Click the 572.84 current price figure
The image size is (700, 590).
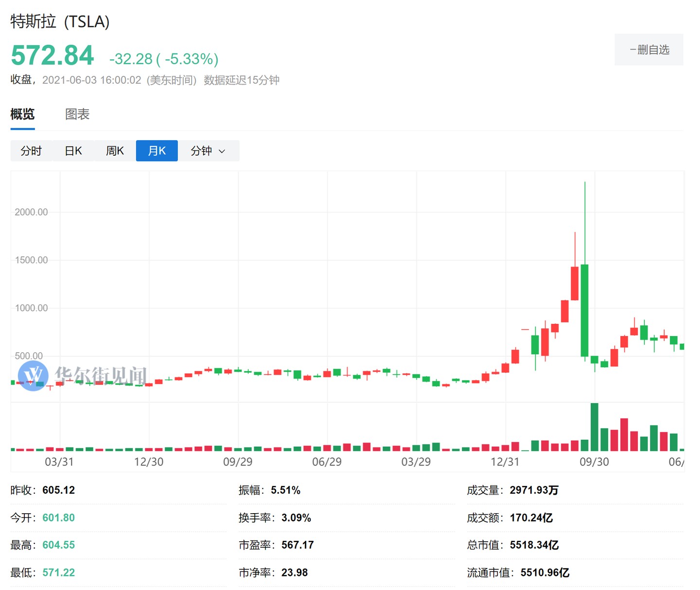[52, 55]
